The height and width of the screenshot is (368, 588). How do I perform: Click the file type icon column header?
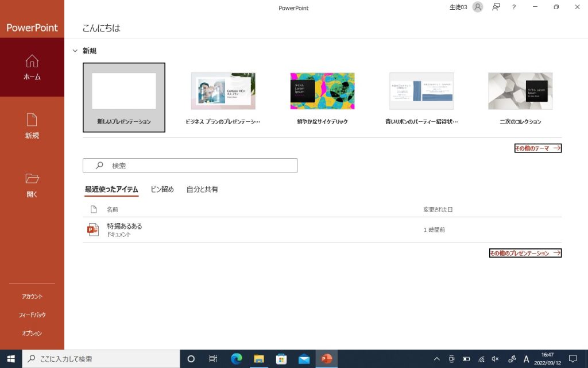pos(94,209)
